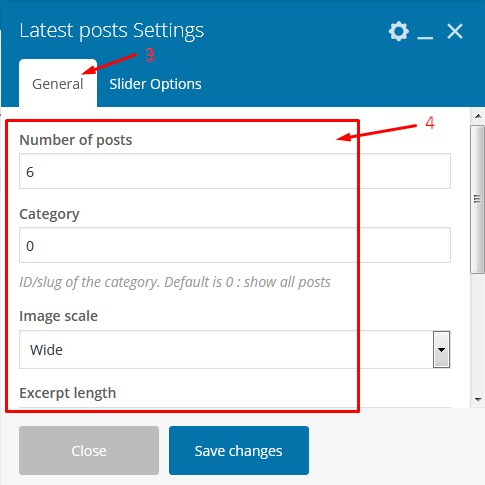
Task: Click the Image scale dropdown arrow button
Action: [x=441, y=350]
